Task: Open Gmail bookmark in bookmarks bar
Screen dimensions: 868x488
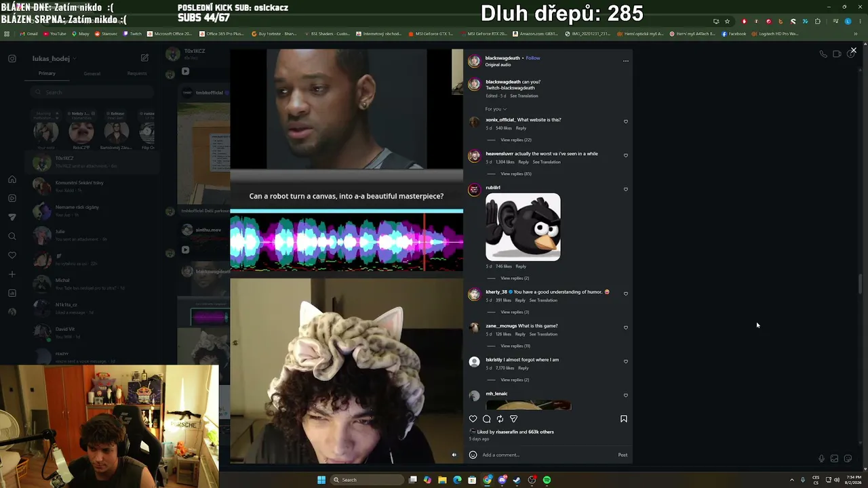Action: point(29,34)
